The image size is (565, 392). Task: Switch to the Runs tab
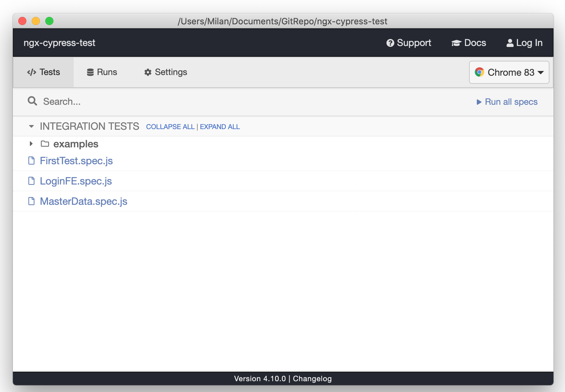click(102, 72)
